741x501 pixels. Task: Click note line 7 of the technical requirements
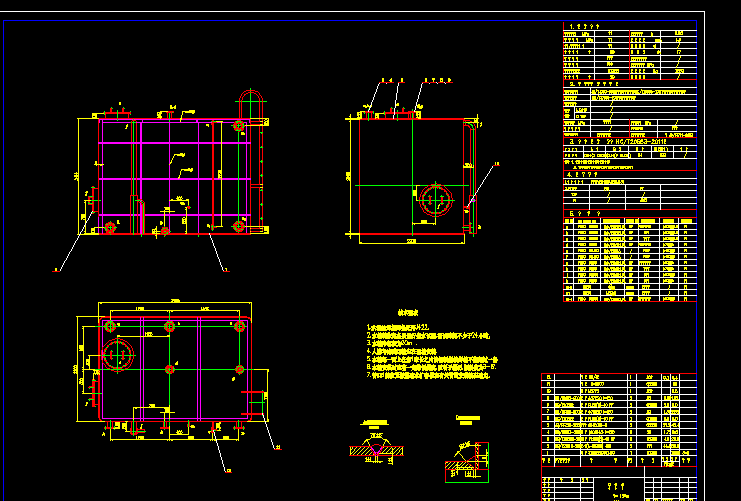428,376
